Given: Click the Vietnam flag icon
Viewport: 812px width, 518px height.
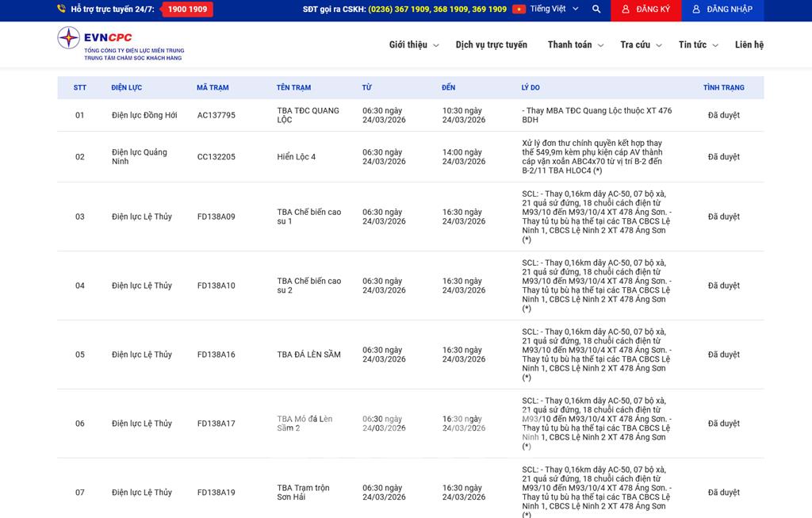Looking at the screenshot, I should coord(519,10).
